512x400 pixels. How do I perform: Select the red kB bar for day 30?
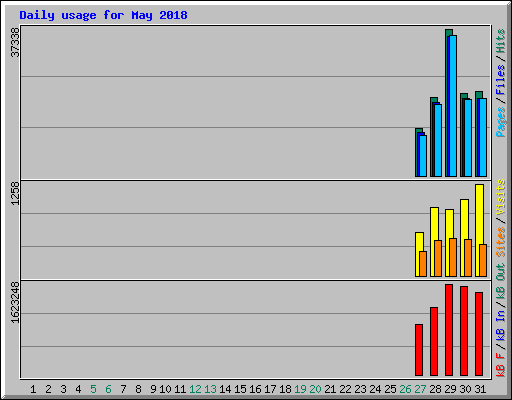pyautogui.click(x=464, y=331)
